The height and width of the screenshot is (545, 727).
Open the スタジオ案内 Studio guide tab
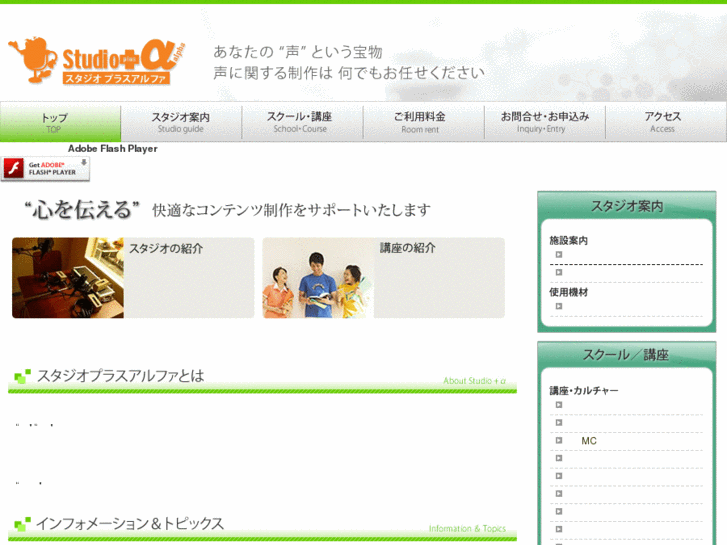[x=181, y=123]
